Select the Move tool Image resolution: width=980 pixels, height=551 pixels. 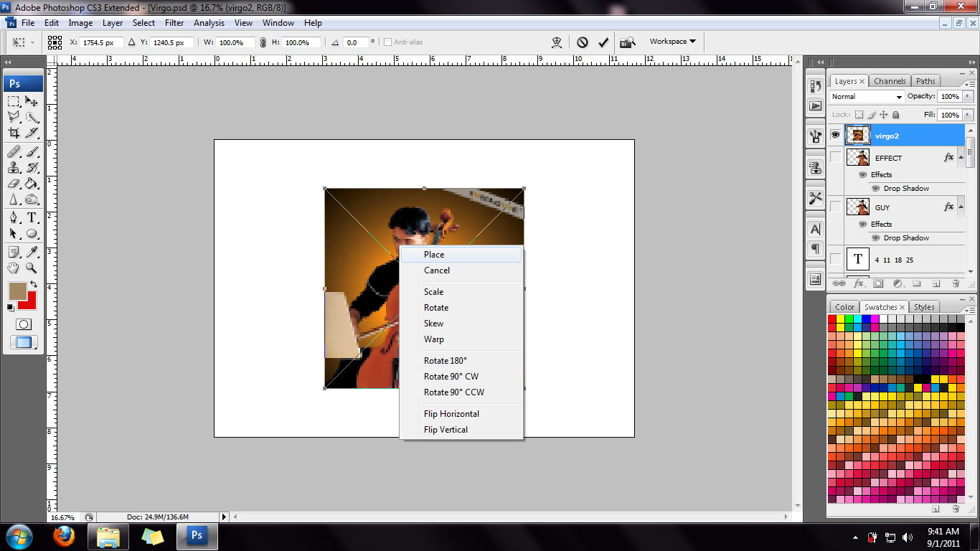coord(32,101)
